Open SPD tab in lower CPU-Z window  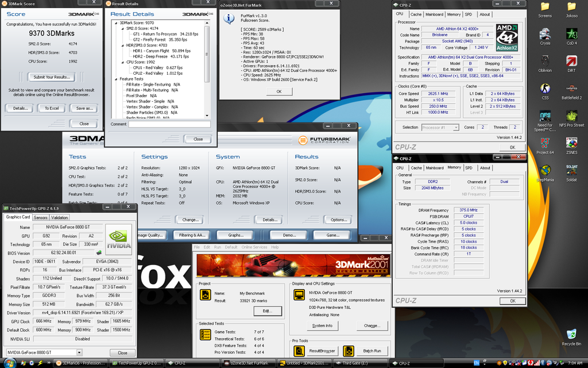(x=469, y=168)
